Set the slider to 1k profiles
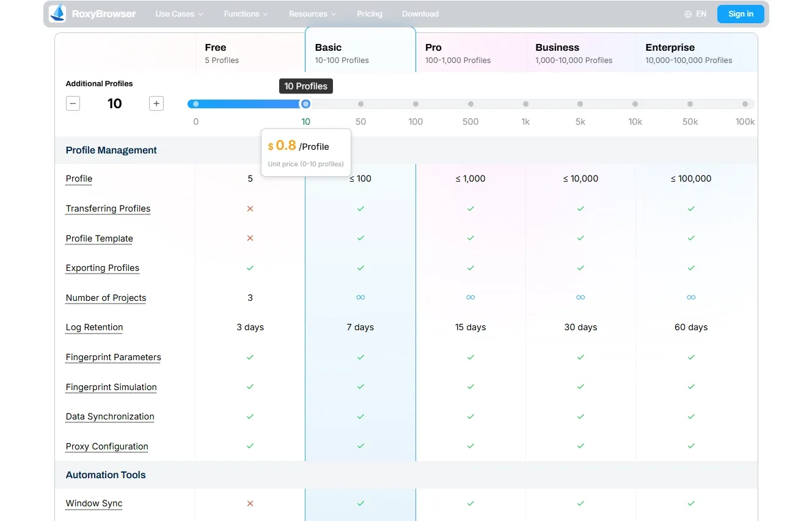The width and height of the screenshot is (812, 521). coord(525,104)
